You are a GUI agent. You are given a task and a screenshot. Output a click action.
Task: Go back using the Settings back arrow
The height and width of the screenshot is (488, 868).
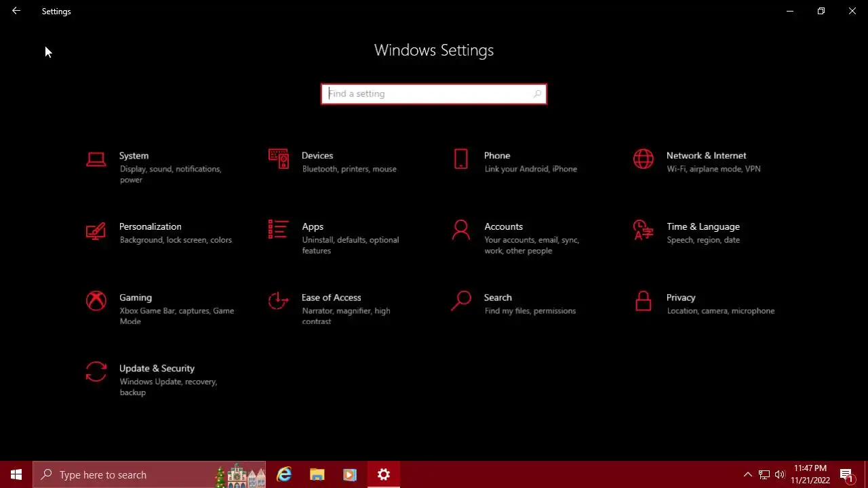pyautogui.click(x=16, y=11)
